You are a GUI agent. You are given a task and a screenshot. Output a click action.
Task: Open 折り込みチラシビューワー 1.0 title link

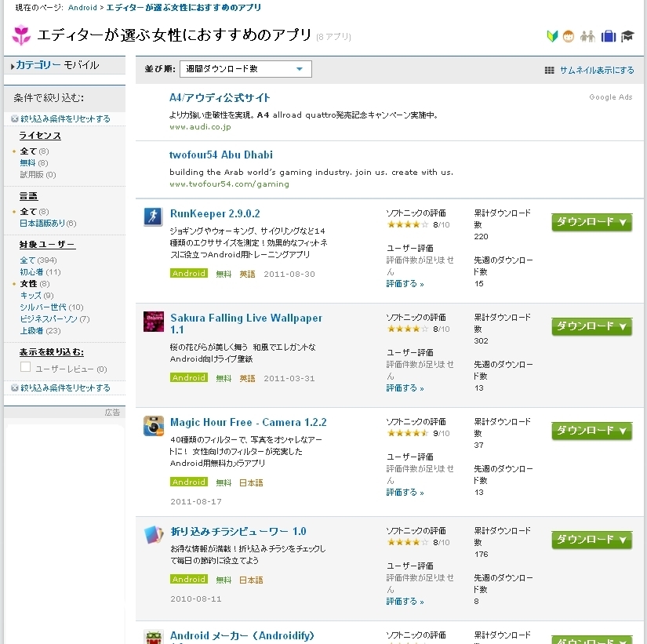(x=238, y=531)
